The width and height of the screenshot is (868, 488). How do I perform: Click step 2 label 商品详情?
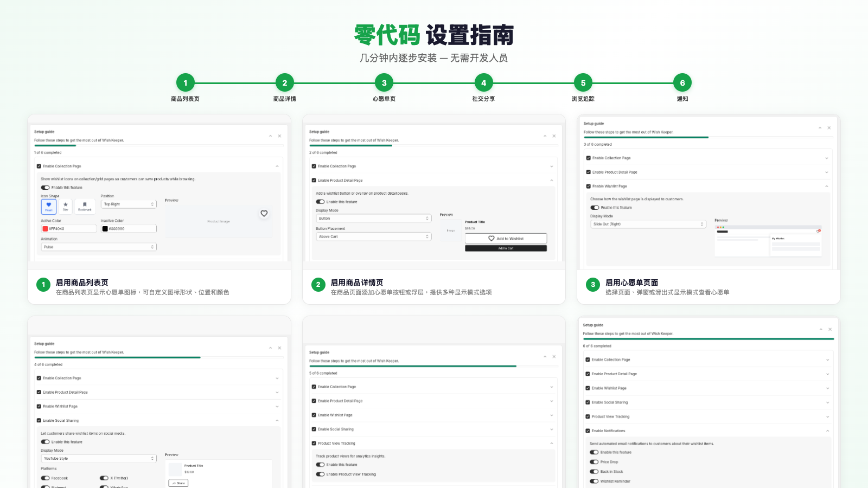(285, 99)
